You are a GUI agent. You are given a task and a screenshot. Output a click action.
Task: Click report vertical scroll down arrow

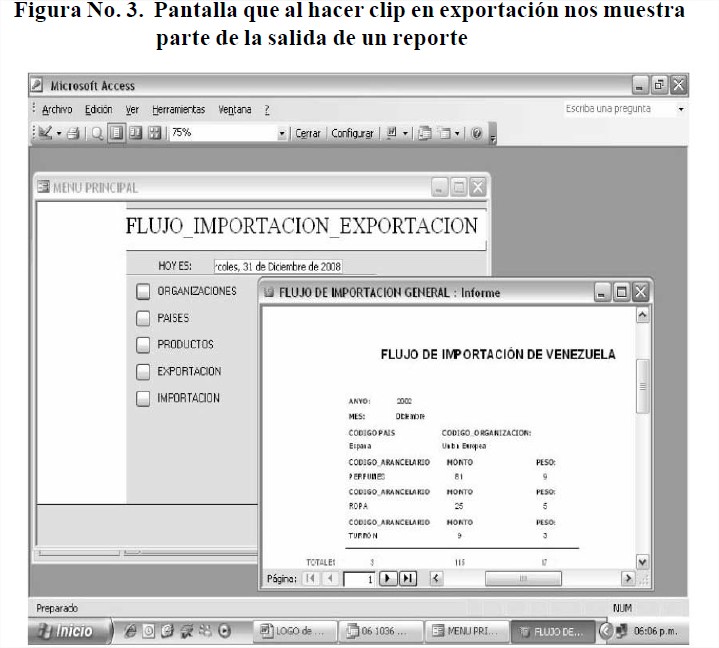click(642, 561)
